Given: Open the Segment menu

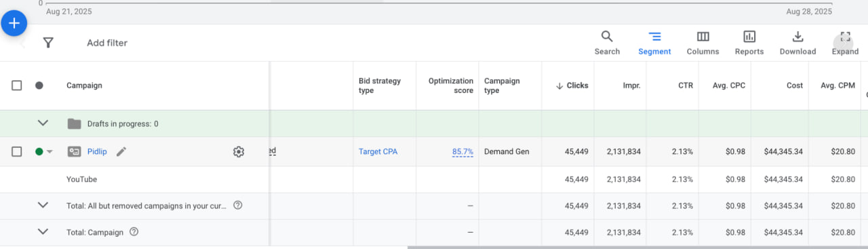Looking at the screenshot, I should [x=654, y=43].
